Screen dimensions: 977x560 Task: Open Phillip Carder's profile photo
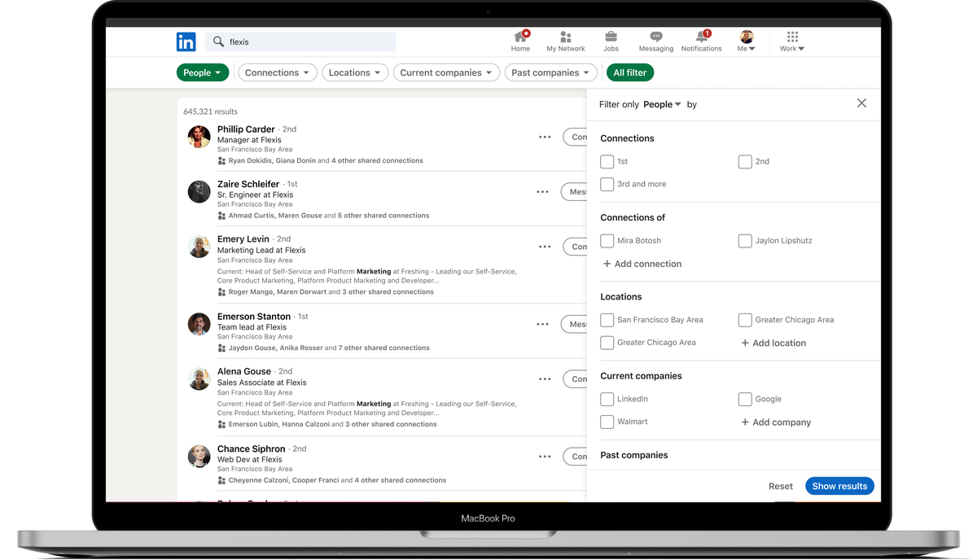click(199, 137)
